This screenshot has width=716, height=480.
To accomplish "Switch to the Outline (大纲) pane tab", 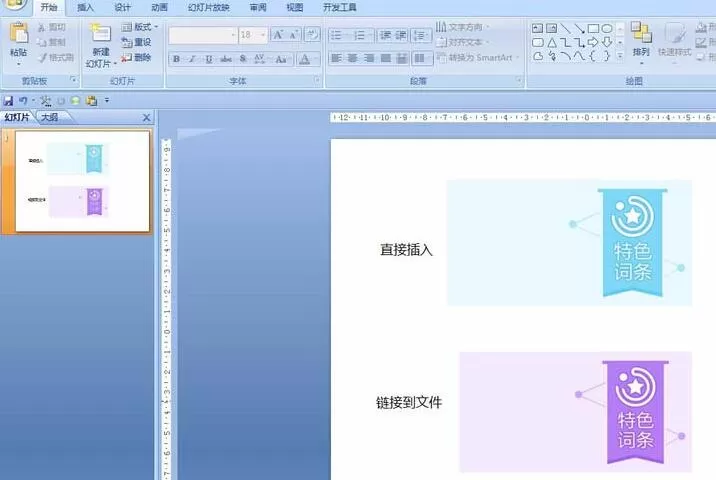I will click(x=50, y=117).
